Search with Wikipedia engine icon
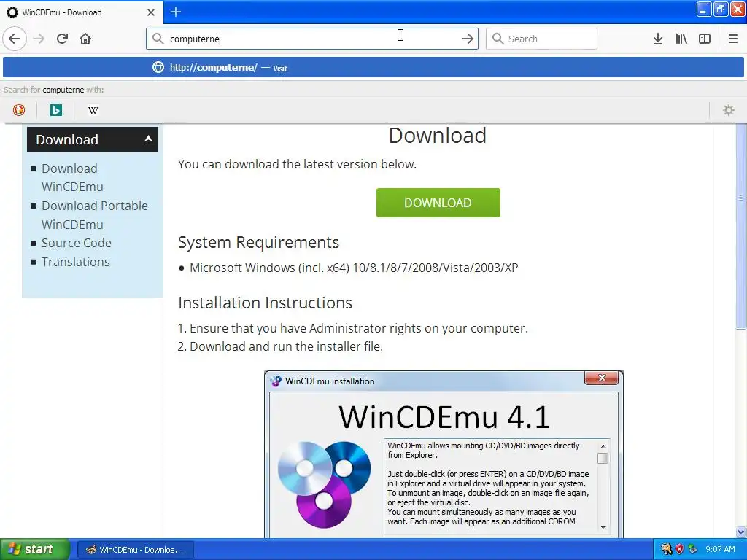This screenshot has width=747, height=560. [x=93, y=110]
